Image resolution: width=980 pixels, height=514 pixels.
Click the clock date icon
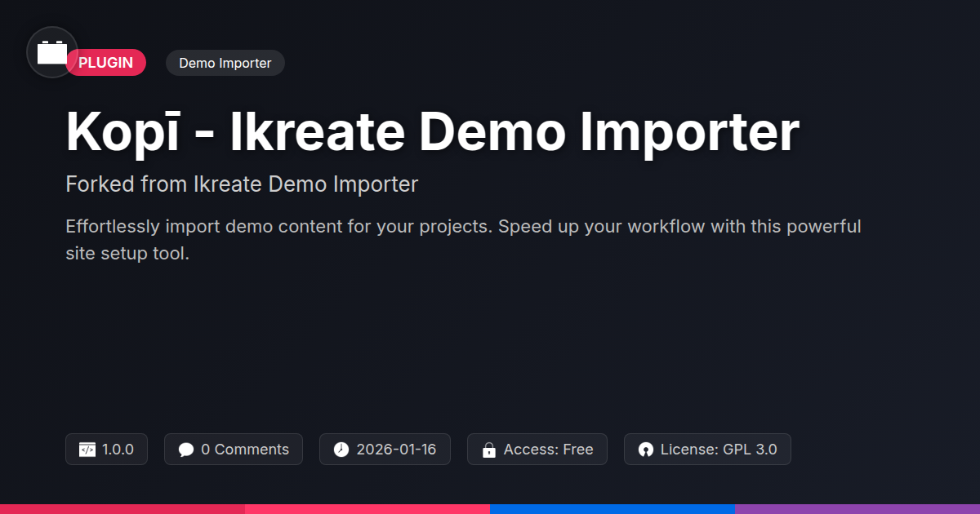click(341, 450)
